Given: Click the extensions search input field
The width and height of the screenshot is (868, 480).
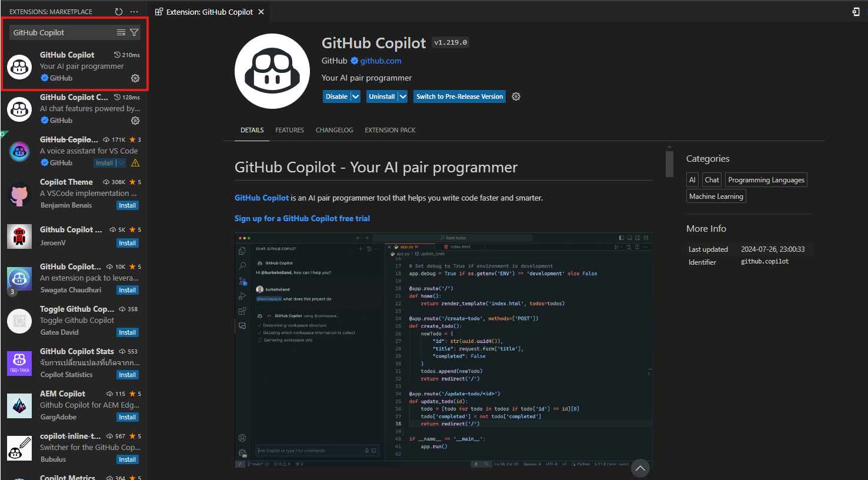Looking at the screenshot, I should click(x=62, y=33).
